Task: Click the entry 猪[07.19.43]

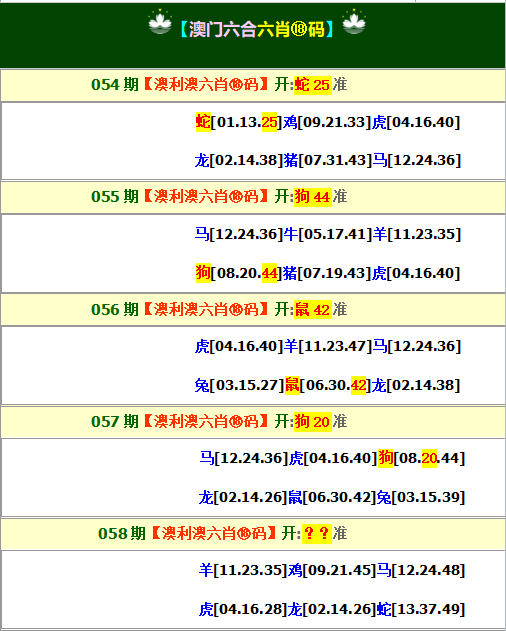Action: [326, 273]
